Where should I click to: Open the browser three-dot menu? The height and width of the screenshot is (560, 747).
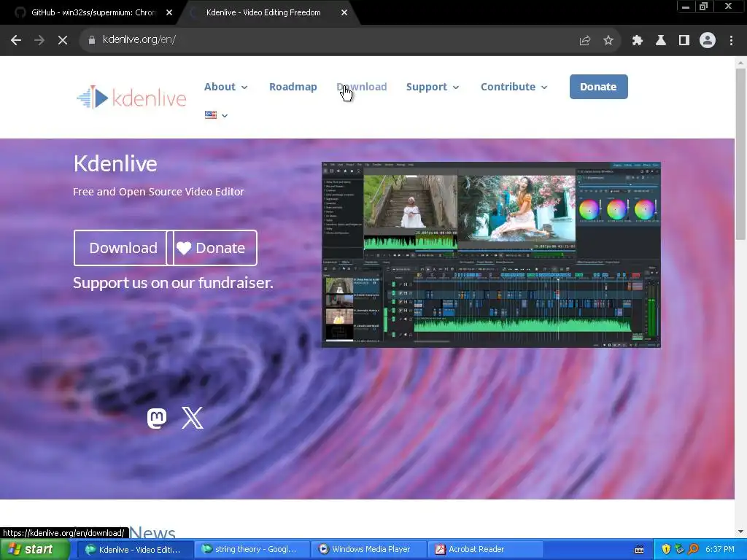pos(731,41)
